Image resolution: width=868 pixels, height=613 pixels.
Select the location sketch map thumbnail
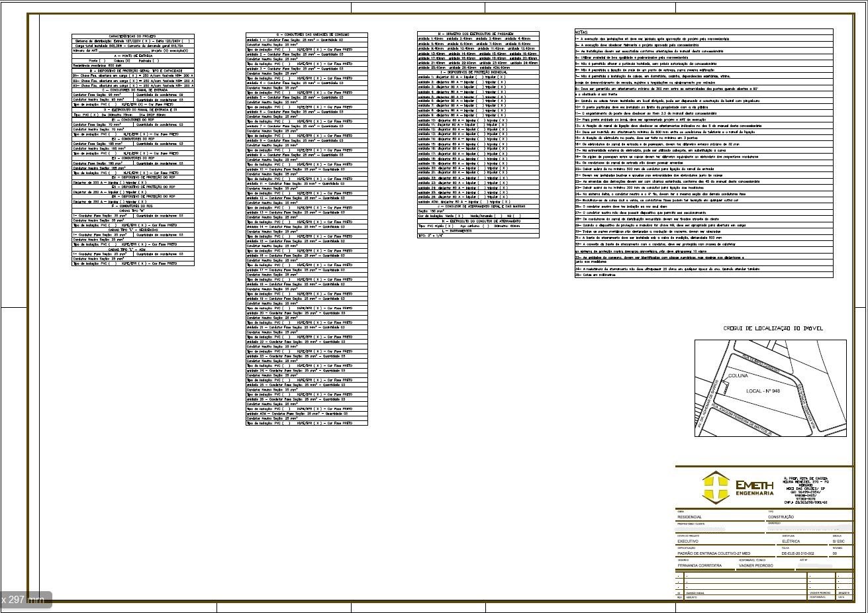(770, 389)
